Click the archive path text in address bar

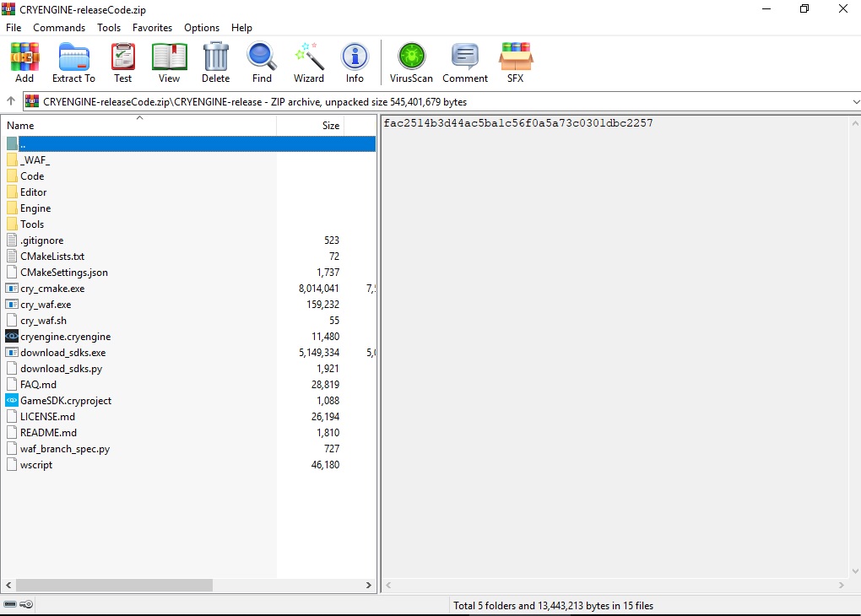255,101
